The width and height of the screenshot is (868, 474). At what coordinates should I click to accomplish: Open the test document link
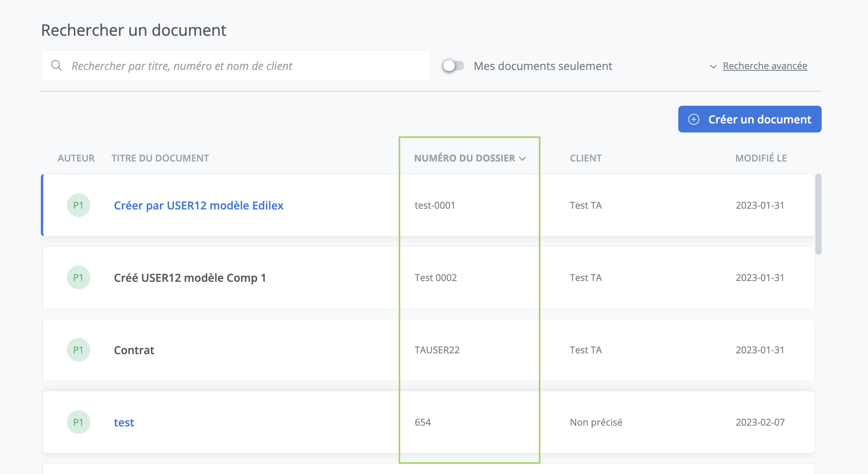click(124, 422)
